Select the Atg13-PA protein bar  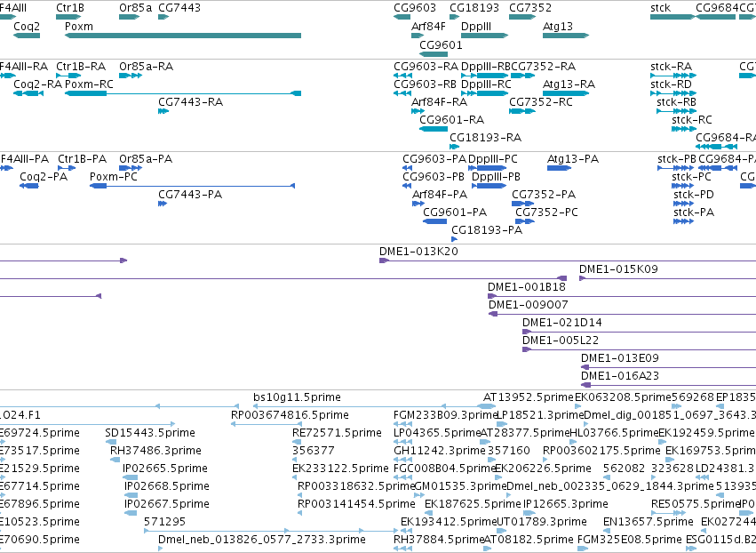[x=560, y=168]
